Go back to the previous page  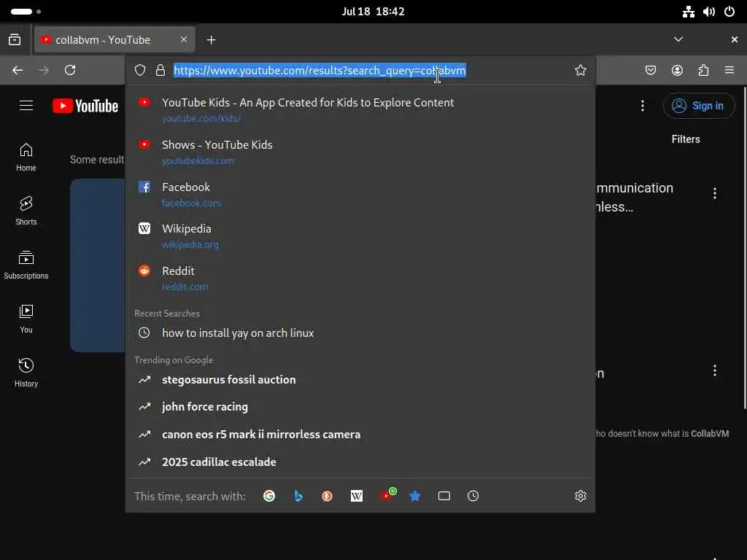click(x=18, y=70)
